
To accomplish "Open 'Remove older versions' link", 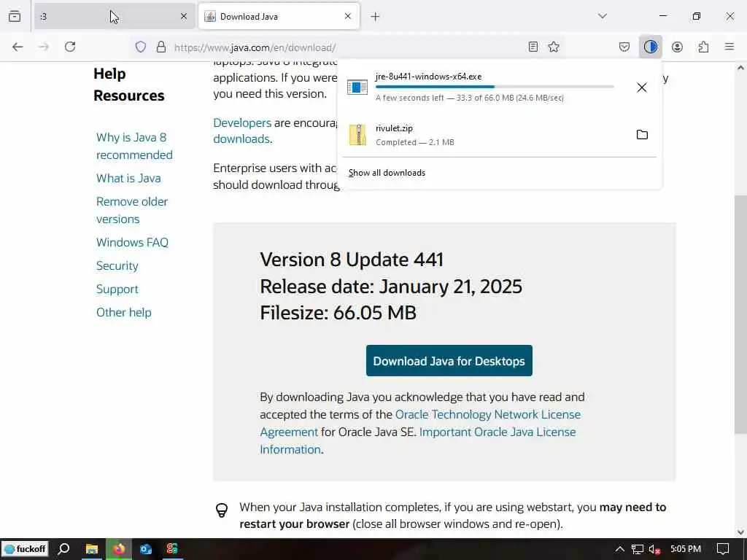I will (x=132, y=210).
